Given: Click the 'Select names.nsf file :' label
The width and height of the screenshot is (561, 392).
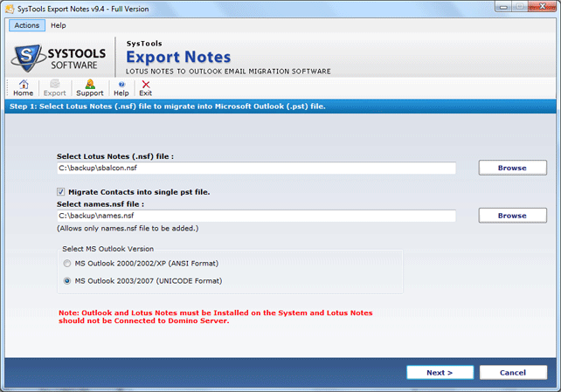Looking at the screenshot, I should [x=100, y=204].
